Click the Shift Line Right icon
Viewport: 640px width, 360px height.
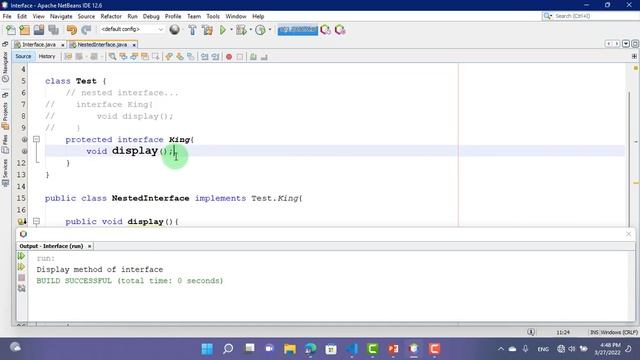click(215, 57)
